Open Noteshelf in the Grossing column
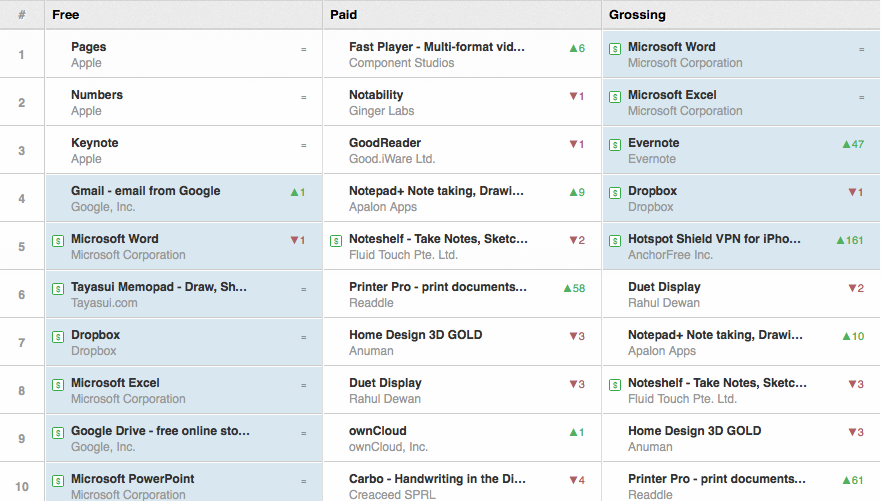Image resolution: width=881 pixels, height=501 pixels. pyautogui.click(x=717, y=382)
